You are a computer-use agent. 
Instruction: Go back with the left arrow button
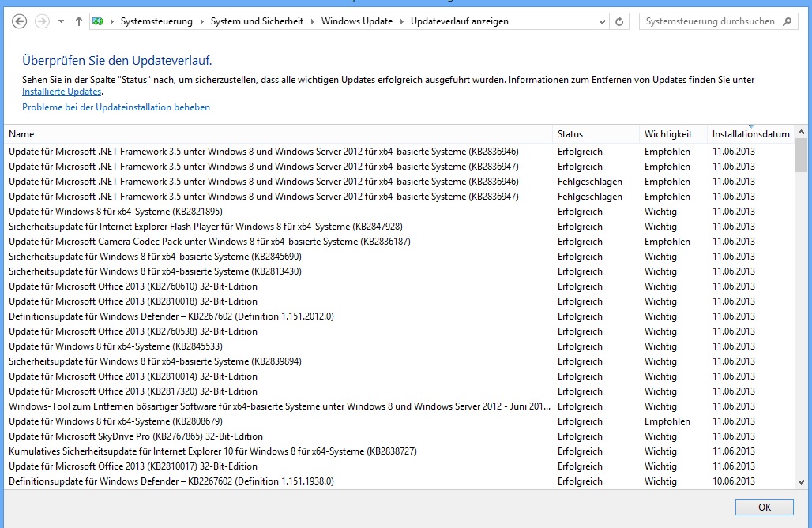19,21
